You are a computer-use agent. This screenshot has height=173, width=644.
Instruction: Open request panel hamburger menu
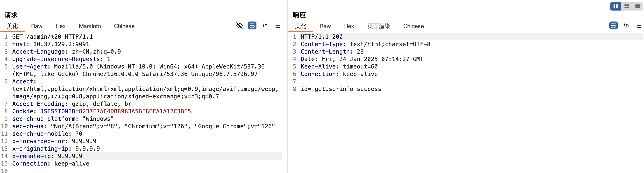click(278, 25)
